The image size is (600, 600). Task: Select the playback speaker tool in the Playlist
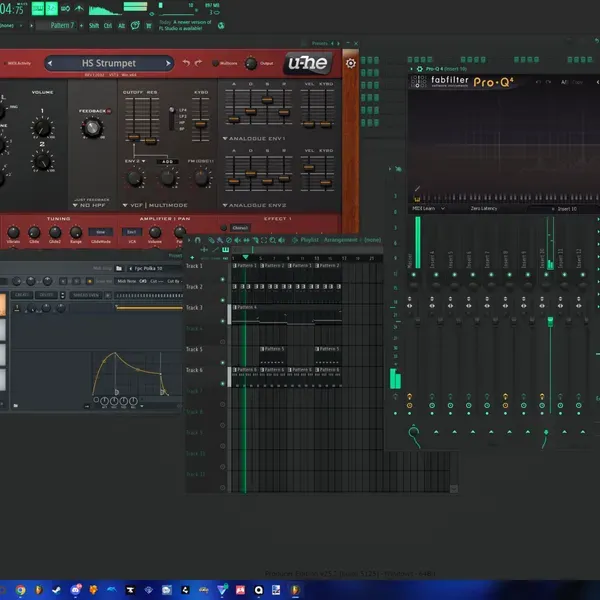pos(282,240)
